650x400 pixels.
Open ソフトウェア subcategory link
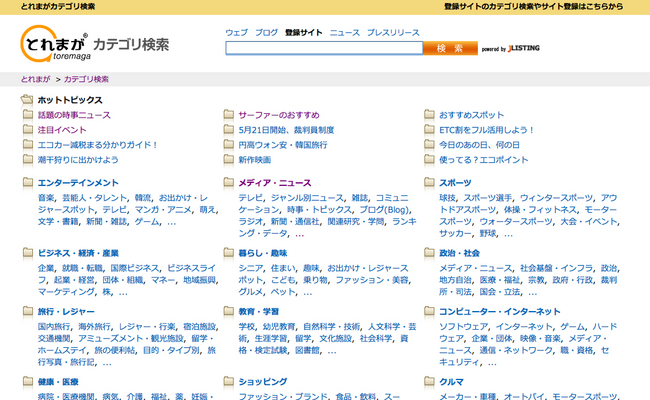coord(463,326)
